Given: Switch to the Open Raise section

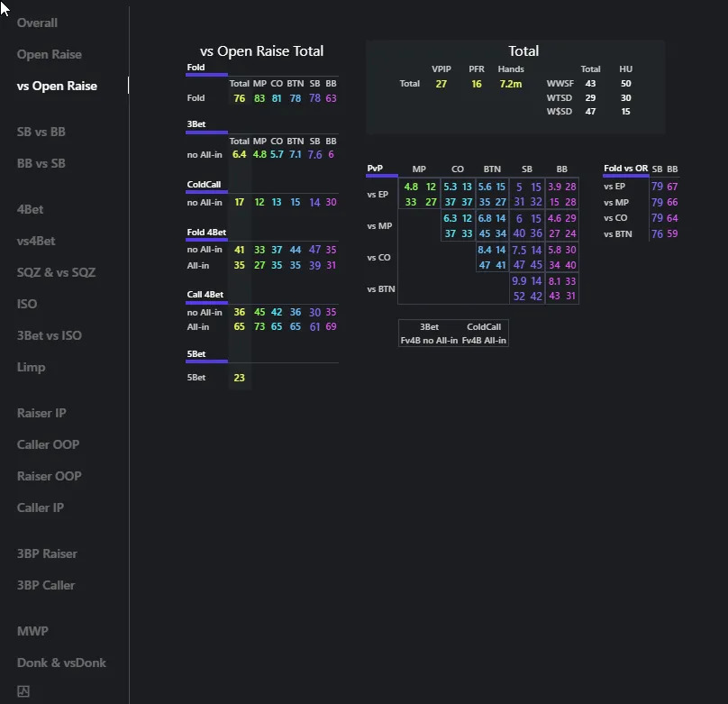Looking at the screenshot, I should (x=49, y=54).
